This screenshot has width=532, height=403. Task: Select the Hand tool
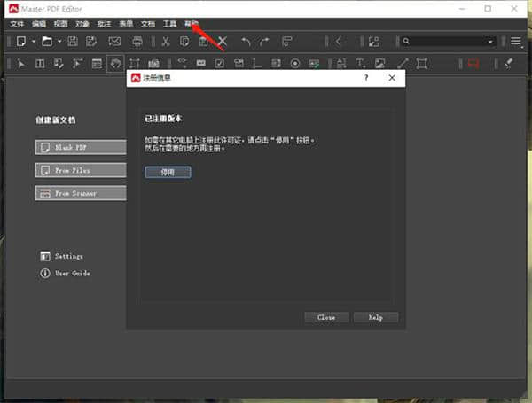pyautogui.click(x=115, y=63)
